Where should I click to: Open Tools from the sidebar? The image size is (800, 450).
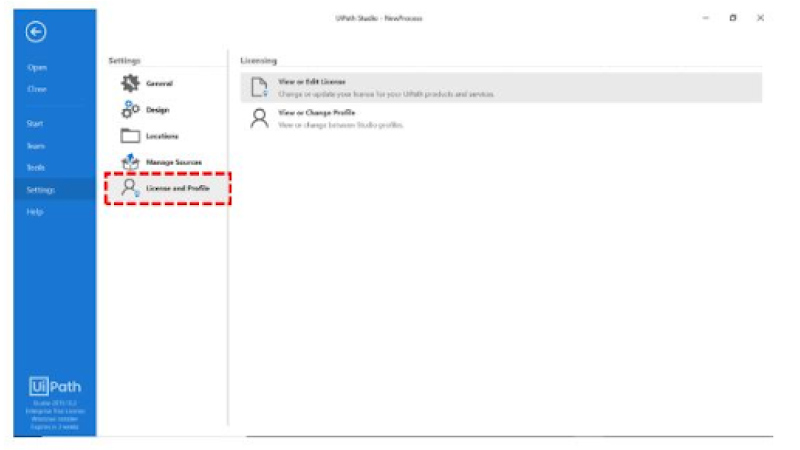click(36, 167)
